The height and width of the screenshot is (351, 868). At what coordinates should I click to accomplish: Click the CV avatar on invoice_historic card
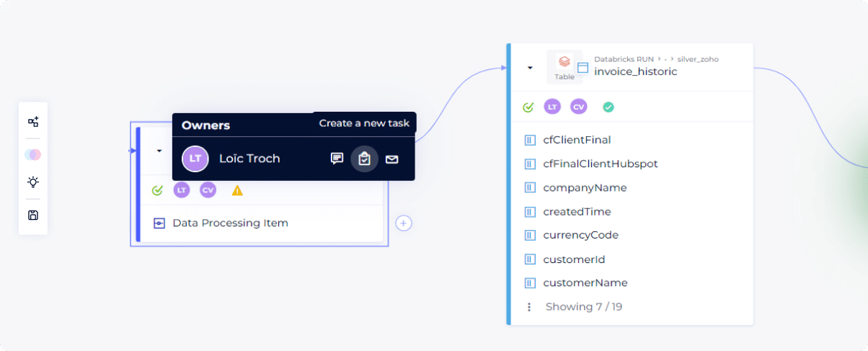pyautogui.click(x=578, y=107)
